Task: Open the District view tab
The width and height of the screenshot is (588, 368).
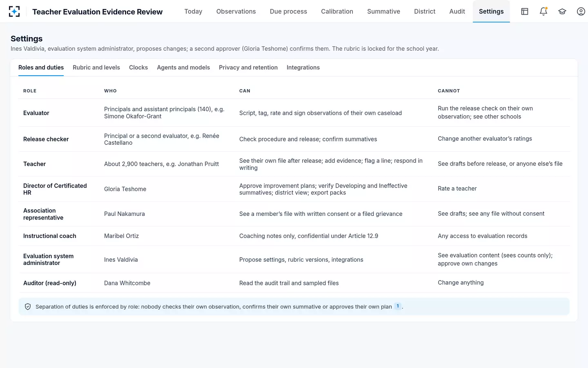Action: 425,11
